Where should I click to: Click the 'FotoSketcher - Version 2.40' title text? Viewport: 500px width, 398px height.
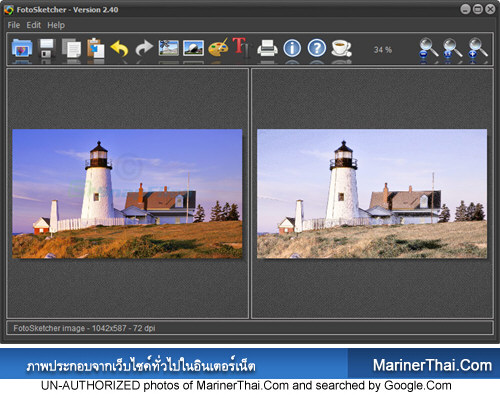click(x=67, y=10)
